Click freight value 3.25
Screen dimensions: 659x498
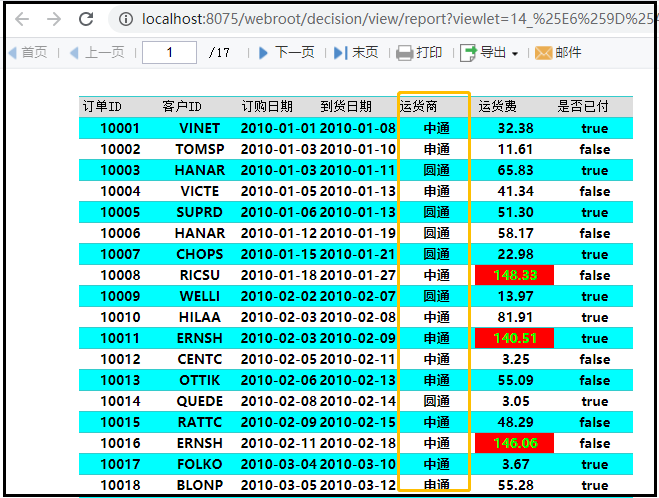(516, 359)
